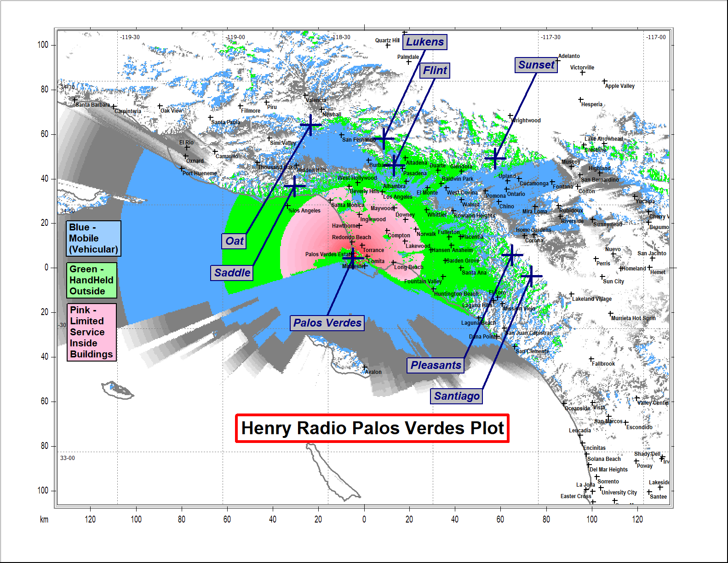
Task: Click the km axis unit label
Action: [44, 520]
